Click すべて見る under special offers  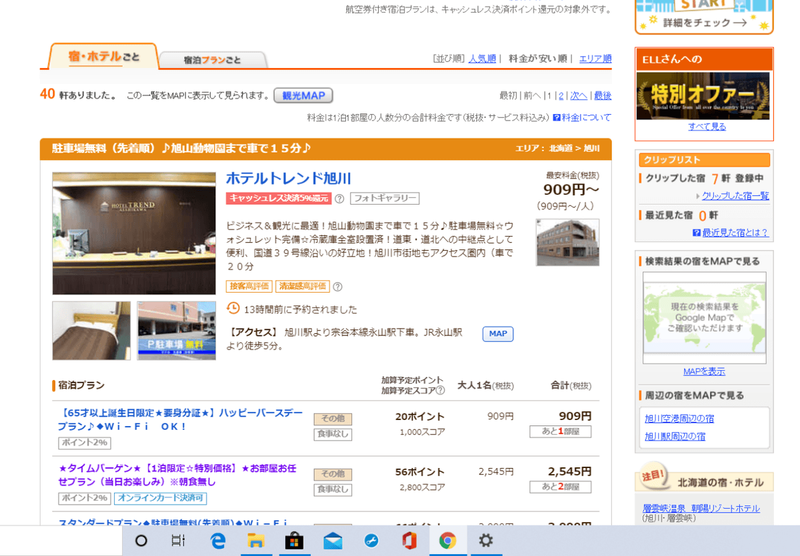707,127
